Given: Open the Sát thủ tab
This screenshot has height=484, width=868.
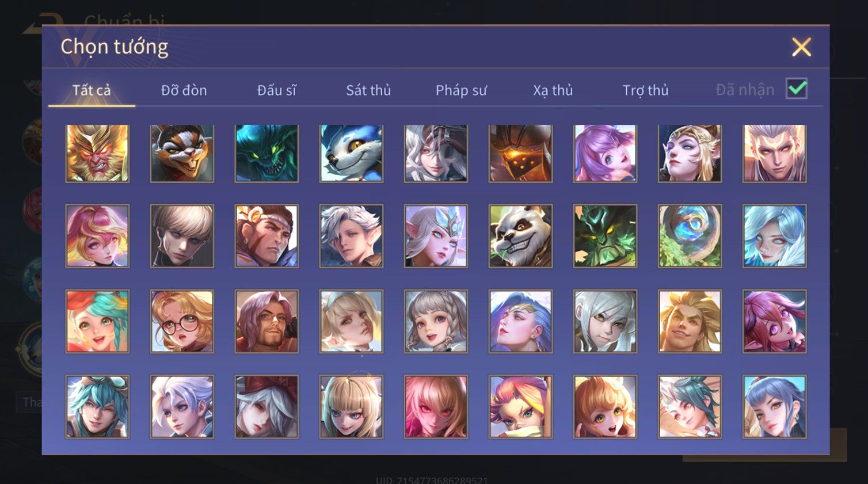Looking at the screenshot, I should point(368,90).
